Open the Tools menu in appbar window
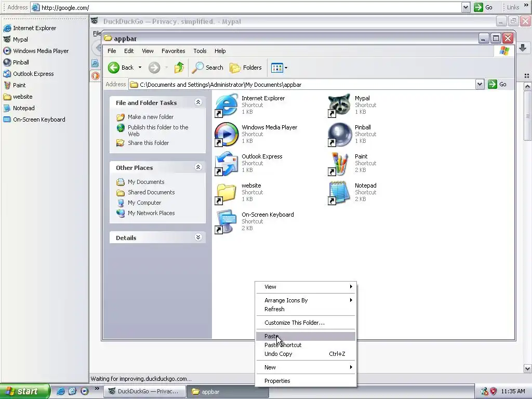 [x=200, y=51]
